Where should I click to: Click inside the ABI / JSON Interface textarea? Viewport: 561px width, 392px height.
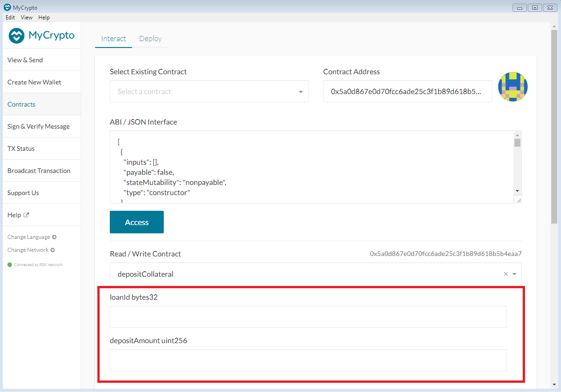[x=312, y=167]
